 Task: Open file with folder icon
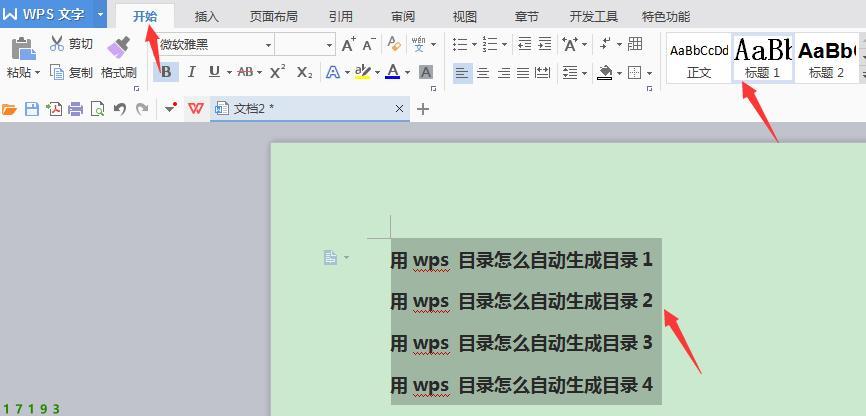9,109
